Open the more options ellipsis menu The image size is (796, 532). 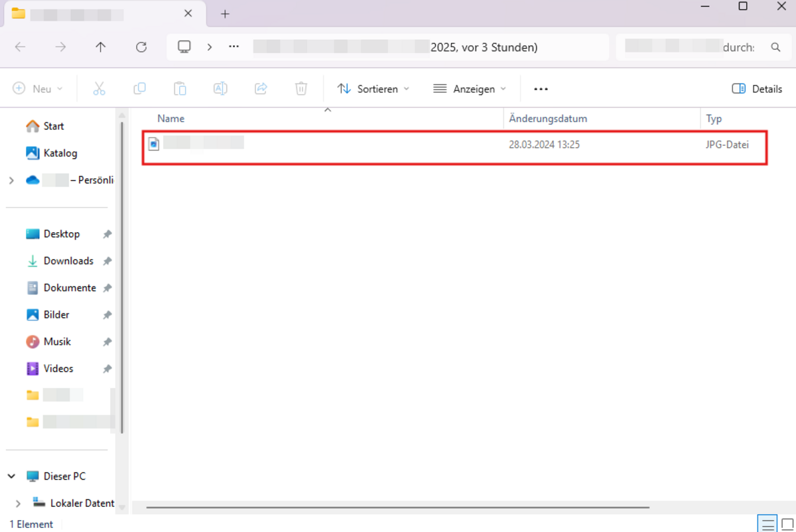541,89
